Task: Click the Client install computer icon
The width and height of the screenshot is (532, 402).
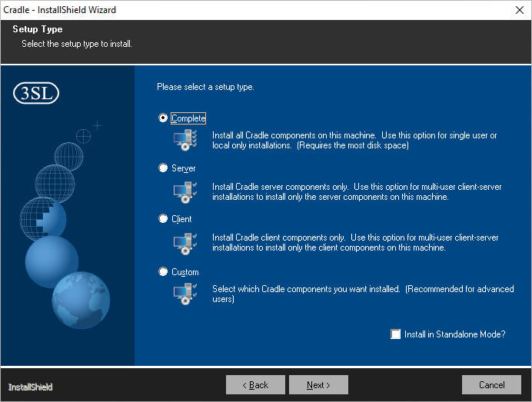Action: [x=185, y=243]
